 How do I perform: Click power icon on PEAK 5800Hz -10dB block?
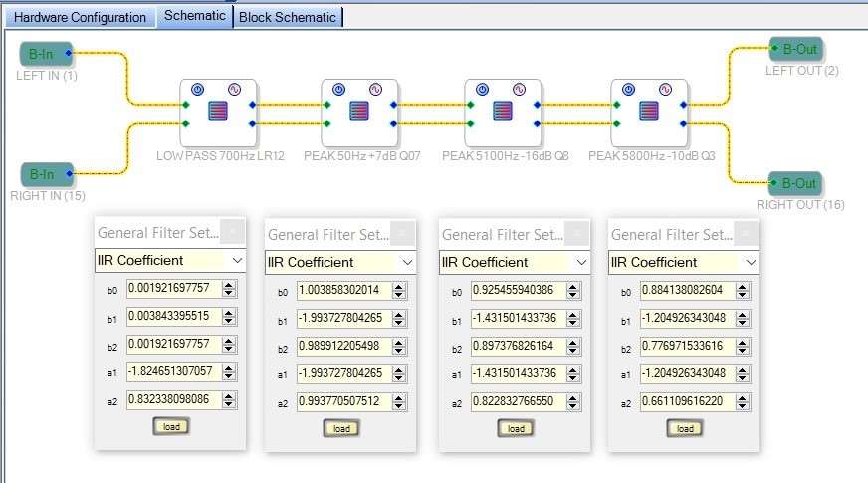pyautogui.click(x=628, y=90)
